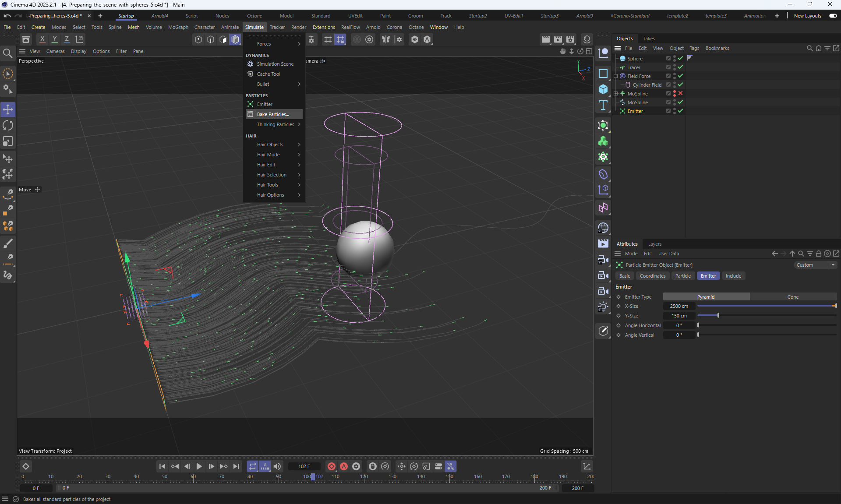This screenshot has width=841, height=504.
Task: Select Cone as the Emitter Type
Action: pos(792,297)
